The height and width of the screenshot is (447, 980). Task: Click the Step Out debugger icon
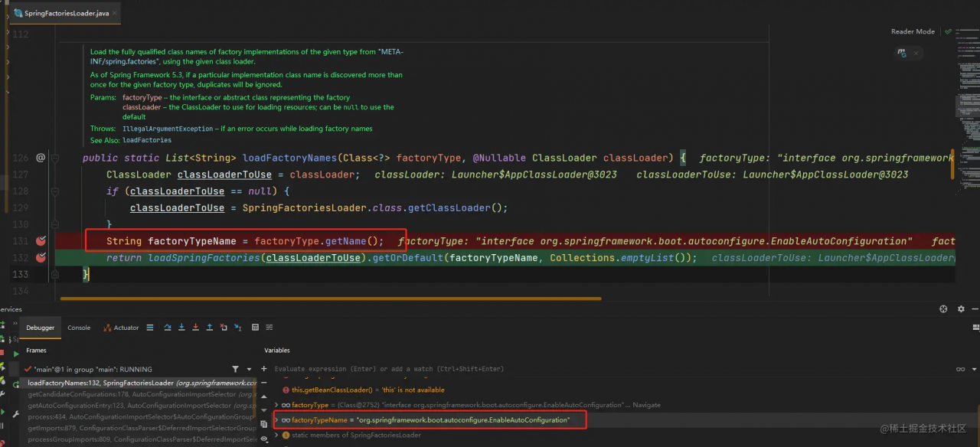point(210,328)
